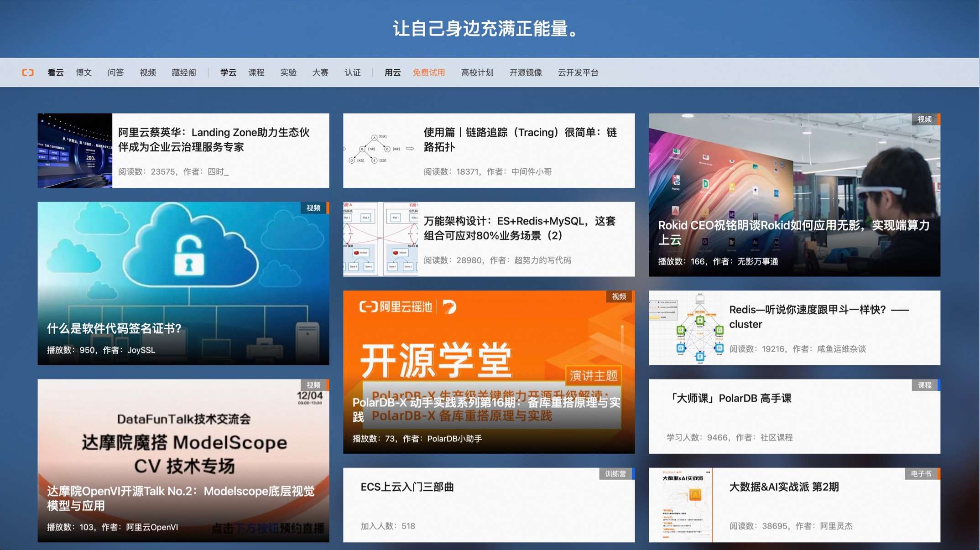Open the Landing Zone article title
The image size is (980, 550).
pos(214,140)
